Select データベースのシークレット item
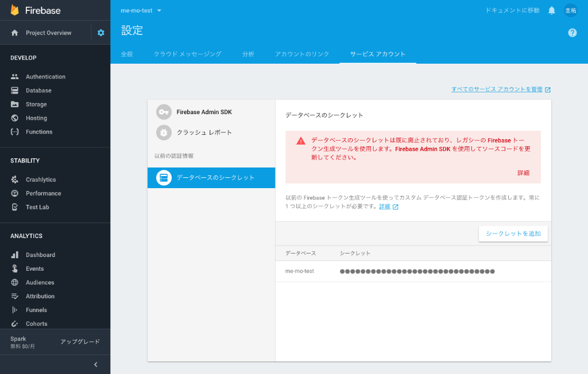Screen dimensions: 588x374 tap(211, 178)
